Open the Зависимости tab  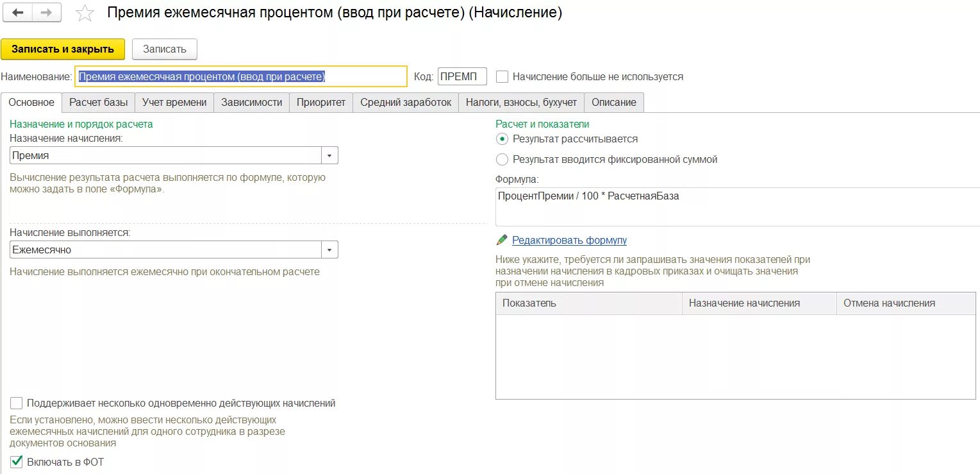click(x=251, y=102)
